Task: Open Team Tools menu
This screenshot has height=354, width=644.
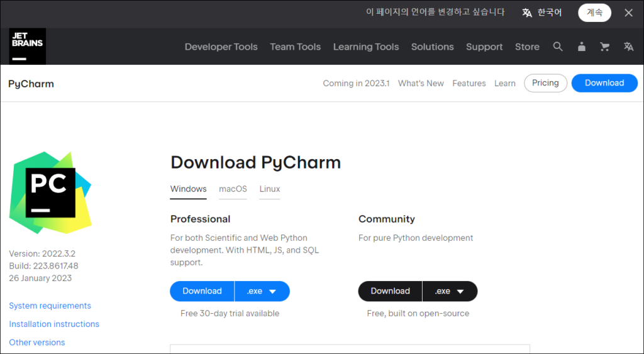Action: (x=296, y=47)
